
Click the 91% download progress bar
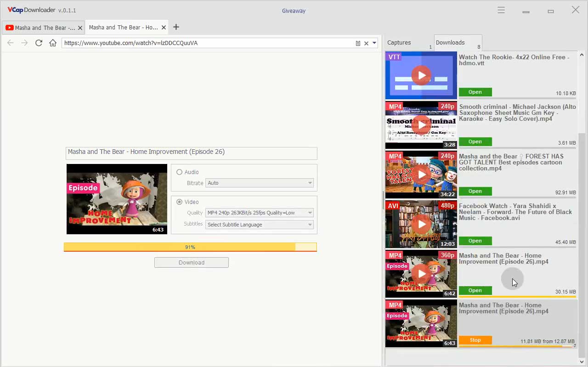pyautogui.click(x=190, y=247)
